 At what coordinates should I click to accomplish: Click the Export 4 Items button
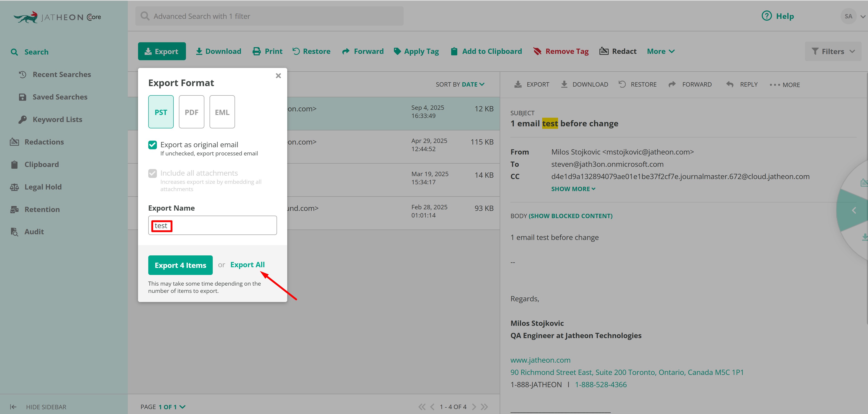pos(180,265)
